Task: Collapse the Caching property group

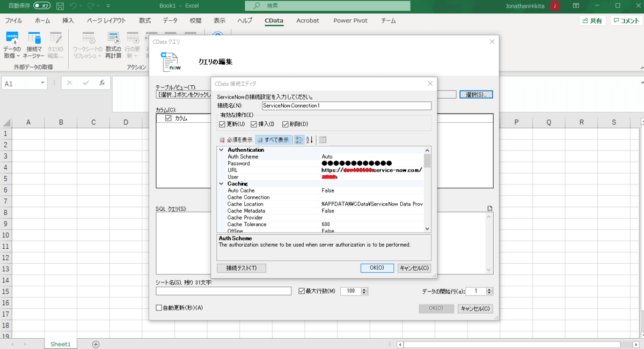Action: pyautogui.click(x=221, y=183)
